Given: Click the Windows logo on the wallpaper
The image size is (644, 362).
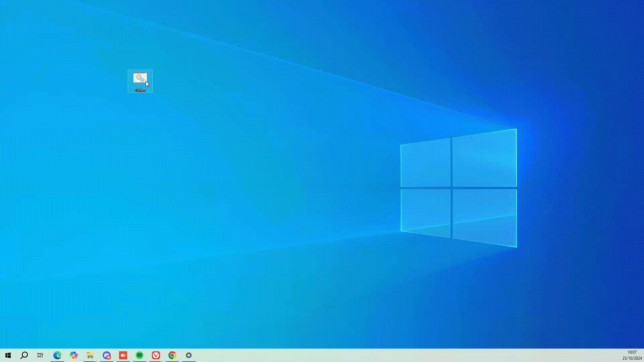Looking at the screenshot, I should click(x=459, y=188).
